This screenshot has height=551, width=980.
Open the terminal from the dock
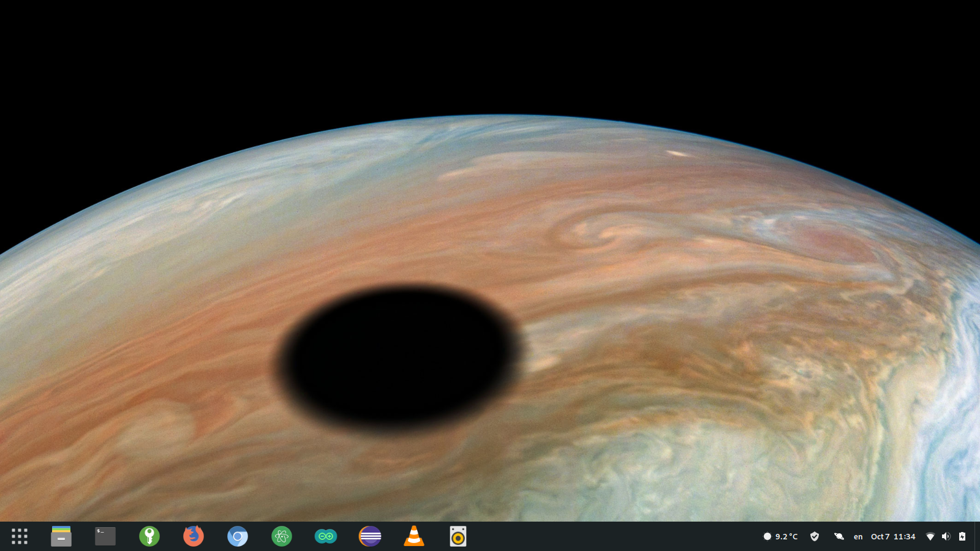(105, 536)
